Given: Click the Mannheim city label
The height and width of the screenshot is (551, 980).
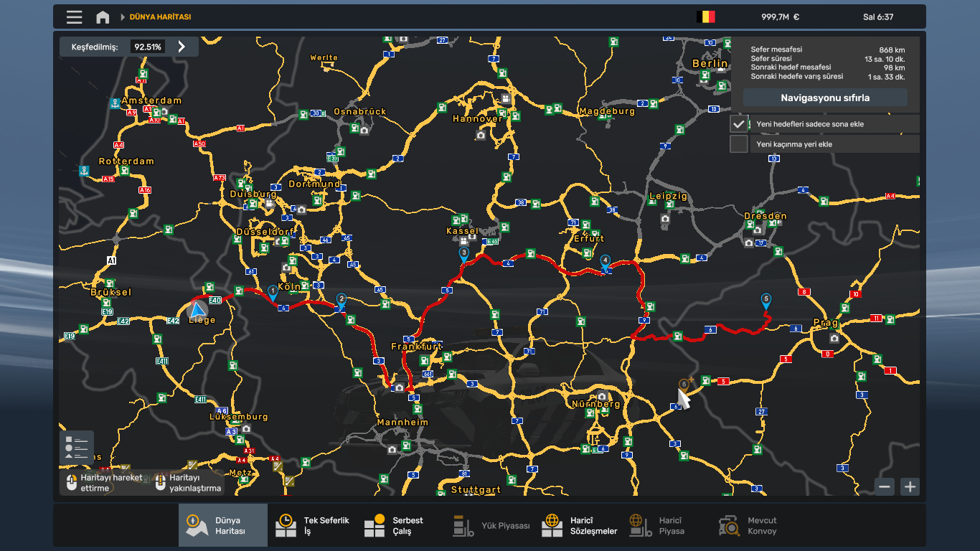Looking at the screenshot, I should pos(402,423).
